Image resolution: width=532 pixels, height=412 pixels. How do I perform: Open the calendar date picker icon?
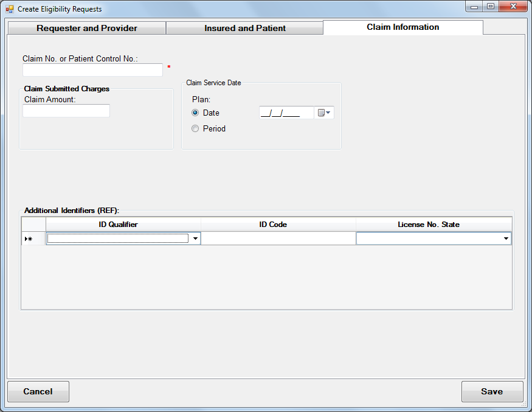coord(320,112)
